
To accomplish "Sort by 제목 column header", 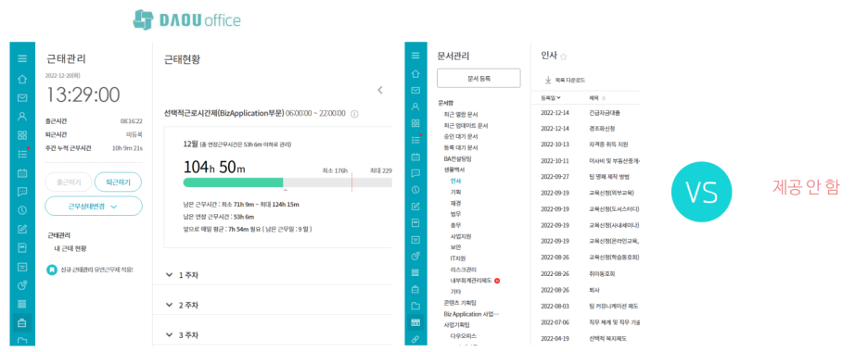I will tap(597, 98).
